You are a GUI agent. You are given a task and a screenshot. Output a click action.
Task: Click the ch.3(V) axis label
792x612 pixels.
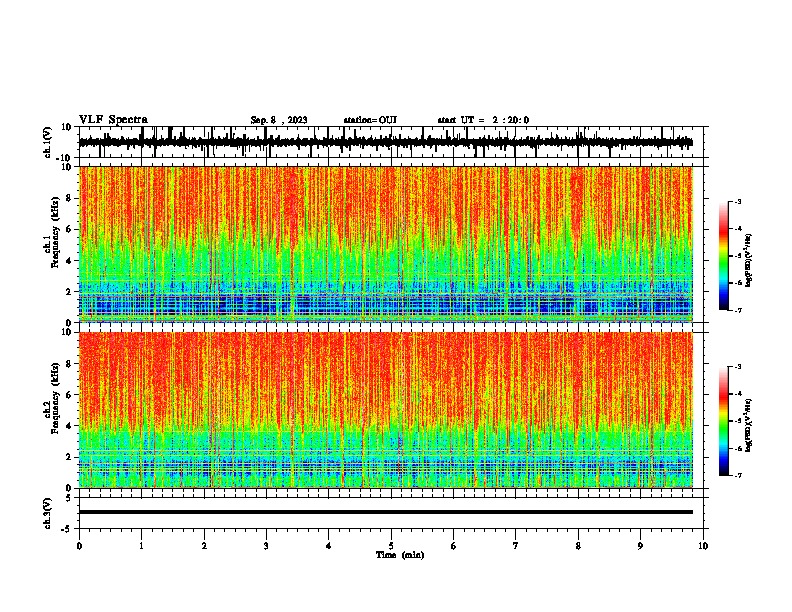pyautogui.click(x=48, y=513)
